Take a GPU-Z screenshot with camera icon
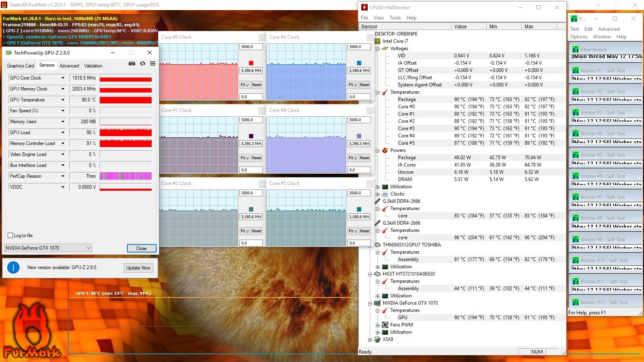Image resolution: width=644 pixels, height=362 pixels. pos(132,63)
